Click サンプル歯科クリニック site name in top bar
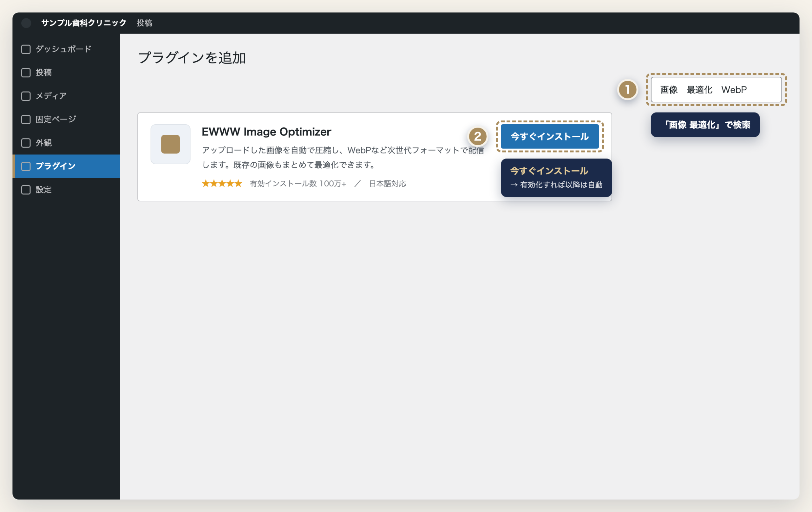Viewport: 812px width, 512px height. tap(84, 23)
